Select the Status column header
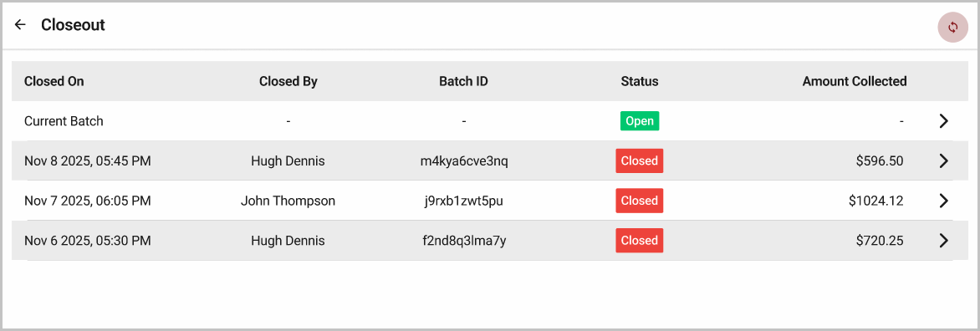 coord(640,81)
